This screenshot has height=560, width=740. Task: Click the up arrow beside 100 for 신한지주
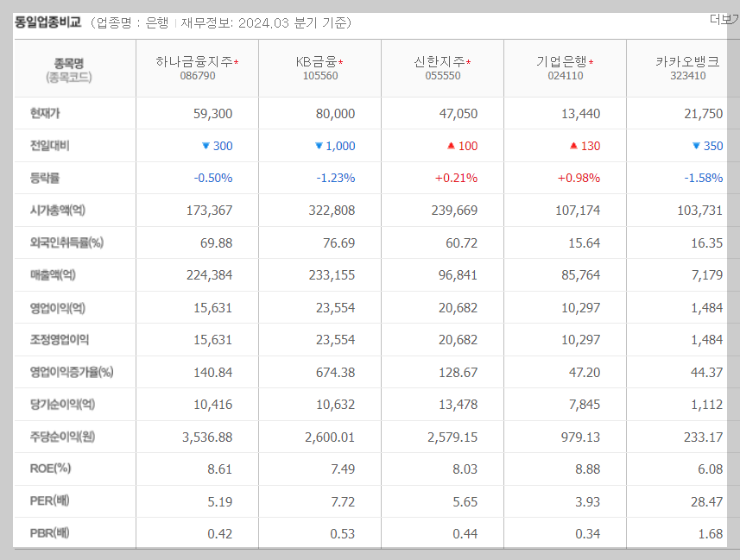[x=452, y=146]
